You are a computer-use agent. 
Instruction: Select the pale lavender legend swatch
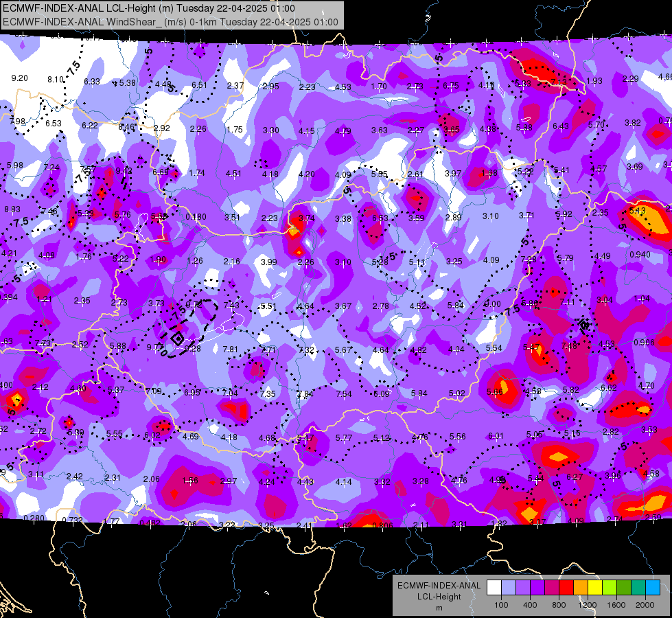coord(509,588)
